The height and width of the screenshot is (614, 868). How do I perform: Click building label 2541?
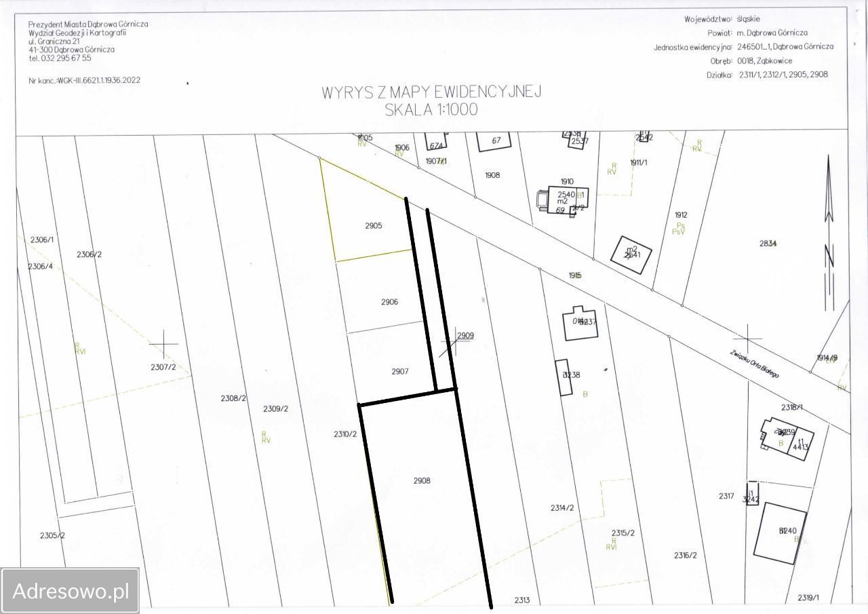[x=633, y=255]
